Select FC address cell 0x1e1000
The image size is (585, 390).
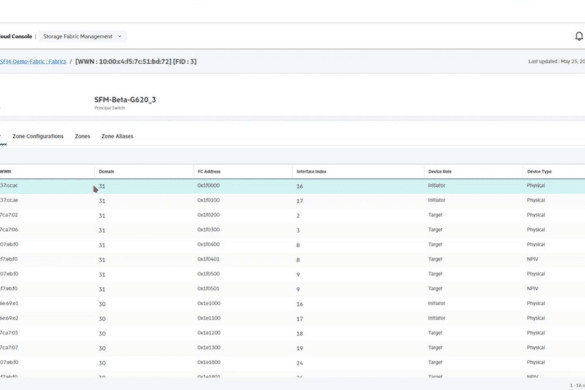[x=209, y=303]
